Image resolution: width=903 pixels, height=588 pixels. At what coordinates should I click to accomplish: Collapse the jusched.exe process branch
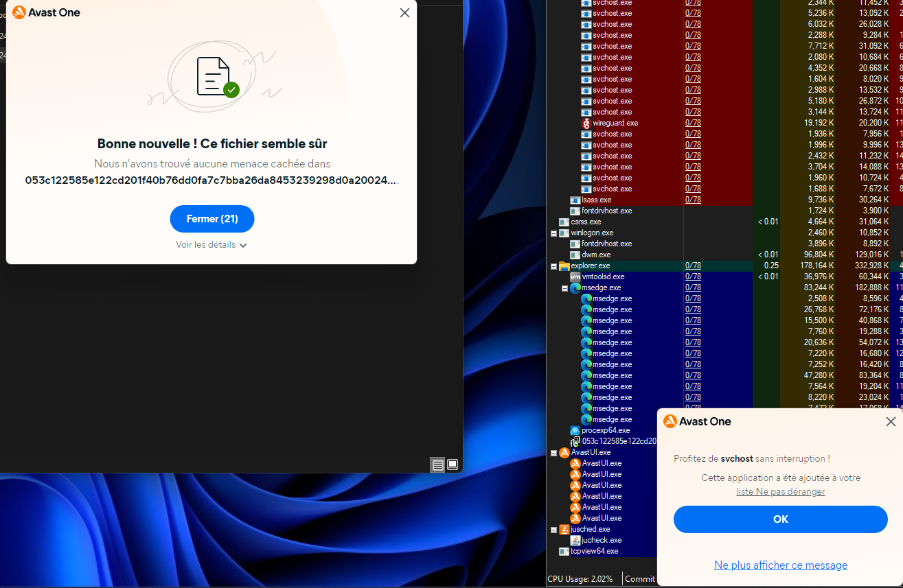(x=553, y=530)
